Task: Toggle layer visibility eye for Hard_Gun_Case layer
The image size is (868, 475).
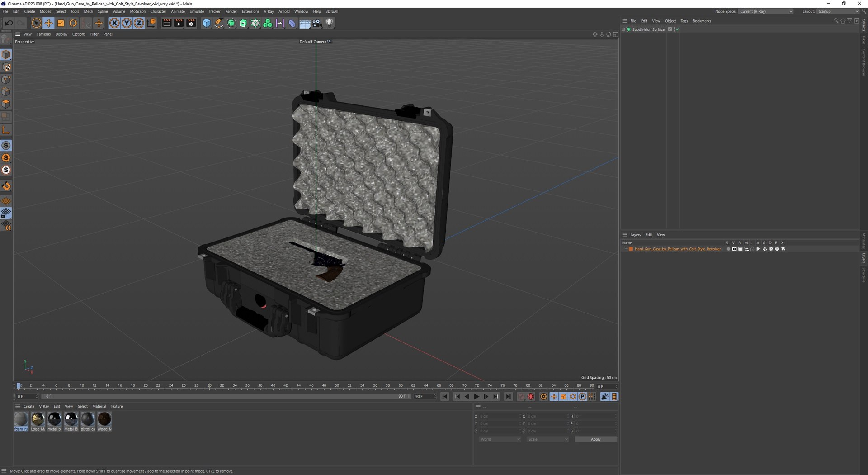Action: pyautogui.click(x=734, y=249)
